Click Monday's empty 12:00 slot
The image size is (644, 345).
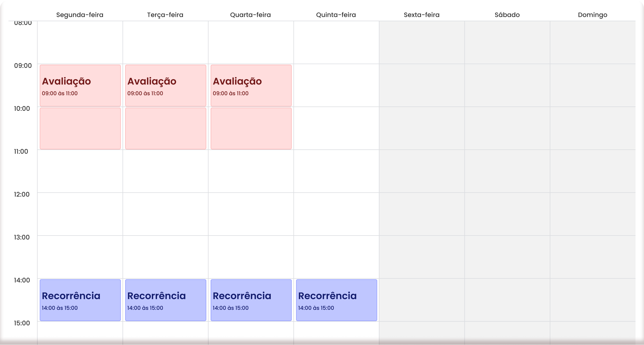(x=80, y=214)
